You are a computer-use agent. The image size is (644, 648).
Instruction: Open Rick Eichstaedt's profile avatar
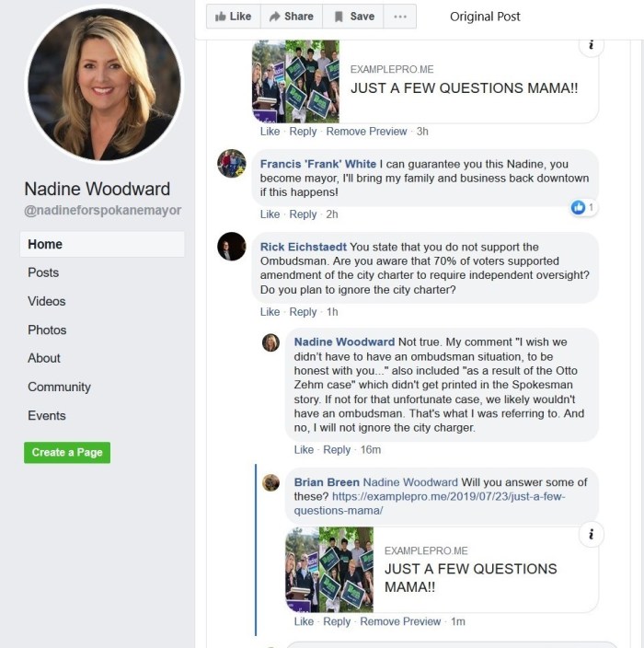tap(231, 247)
